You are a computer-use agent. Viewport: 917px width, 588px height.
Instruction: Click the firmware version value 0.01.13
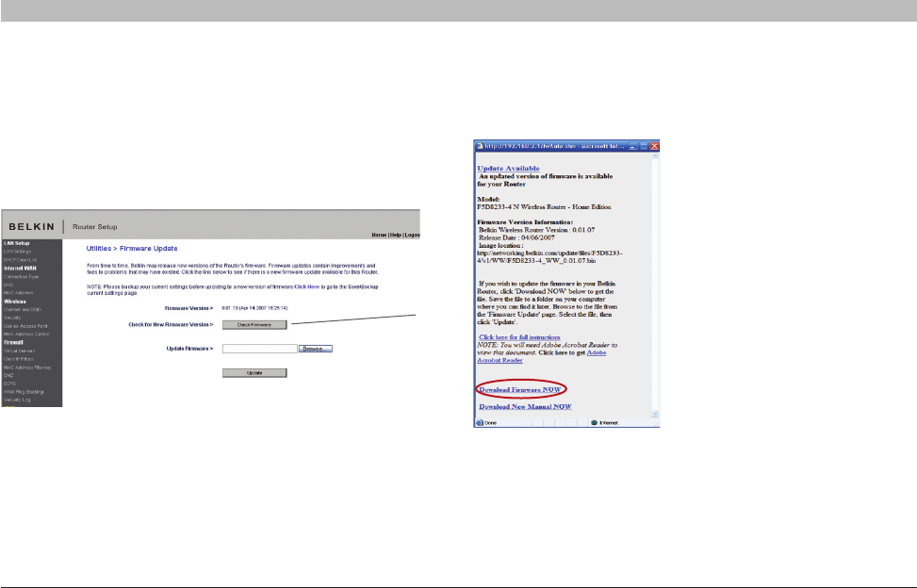(x=255, y=308)
